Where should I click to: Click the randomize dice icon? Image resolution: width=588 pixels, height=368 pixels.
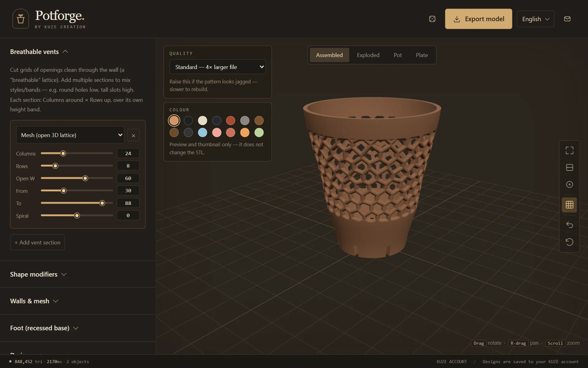(x=432, y=19)
